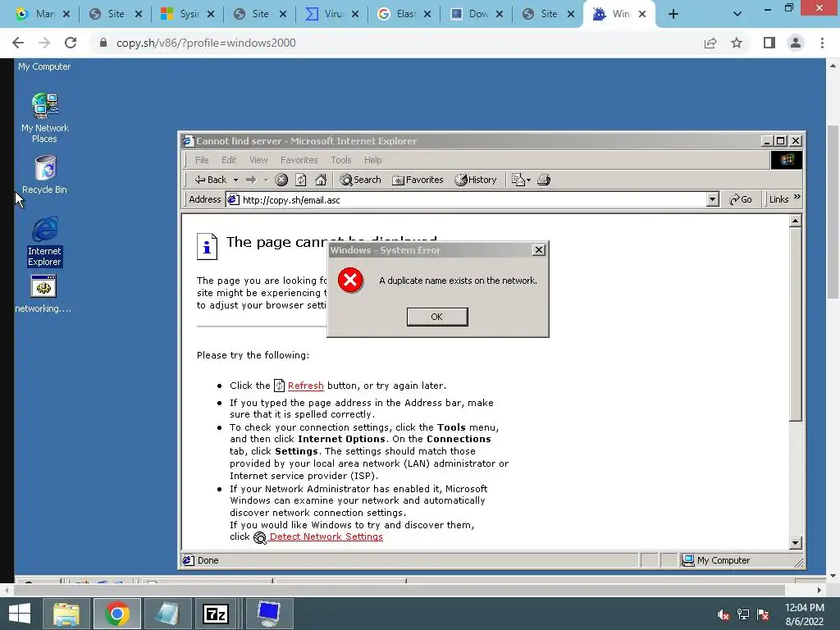Open the Chrome profile avatar
Viewport: 840px width, 630px height.
(796, 43)
